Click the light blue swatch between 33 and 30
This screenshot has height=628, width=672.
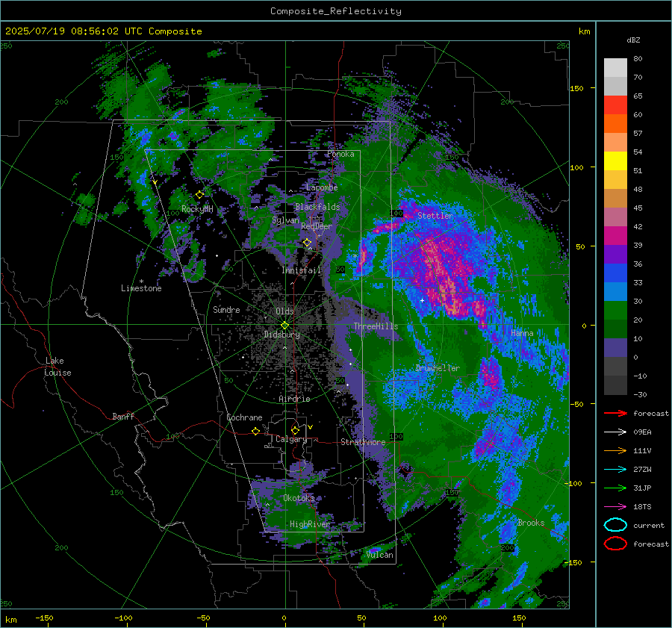615,291
